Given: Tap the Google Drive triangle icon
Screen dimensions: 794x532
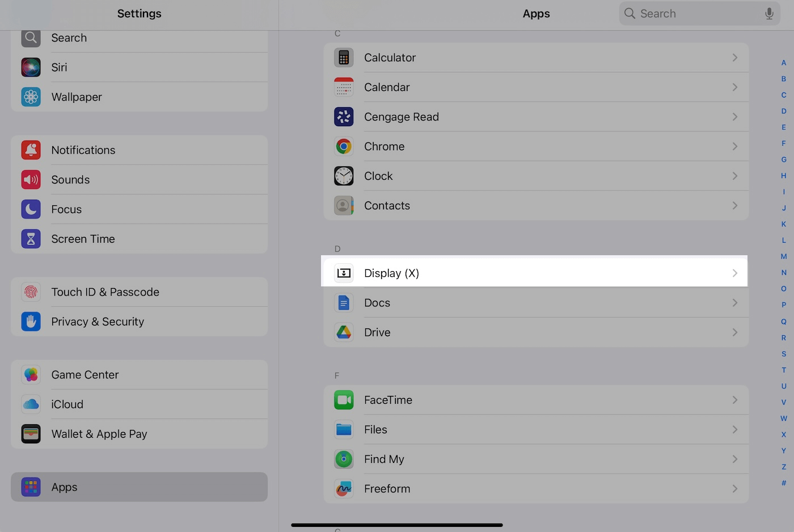Looking at the screenshot, I should pos(344,332).
